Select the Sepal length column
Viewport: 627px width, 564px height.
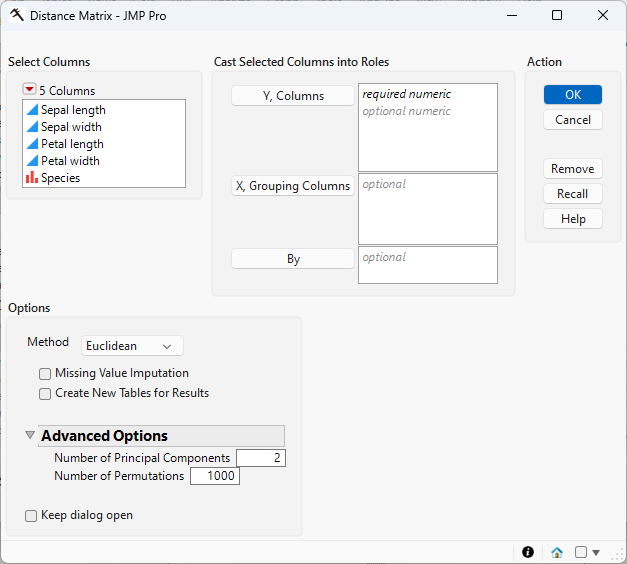tap(73, 110)
